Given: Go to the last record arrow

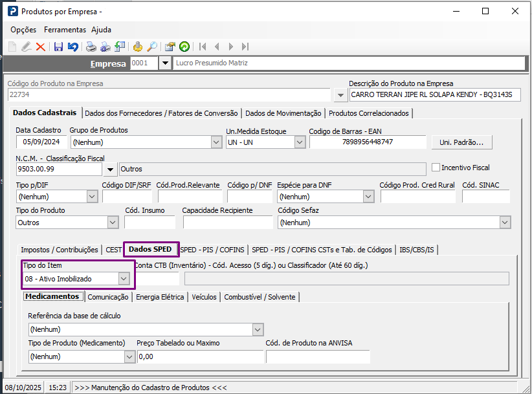Looking at the screenshot, I should click(245, 47).
